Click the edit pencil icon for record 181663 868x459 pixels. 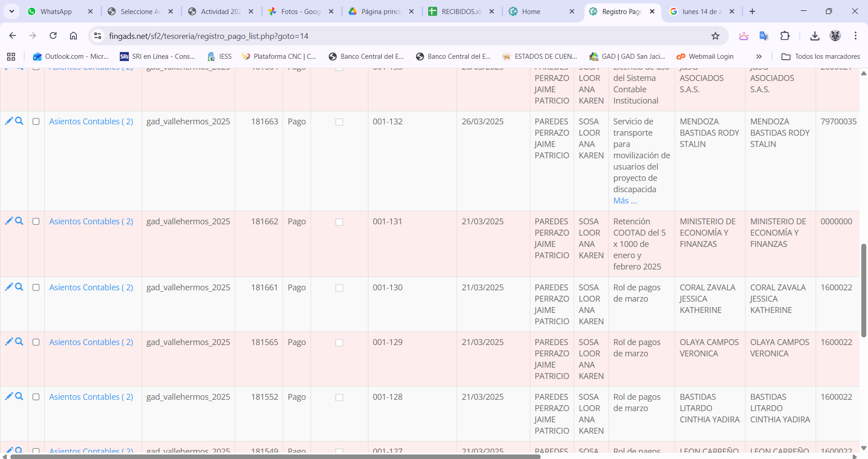pyautogui.click(x=9, y=121)
